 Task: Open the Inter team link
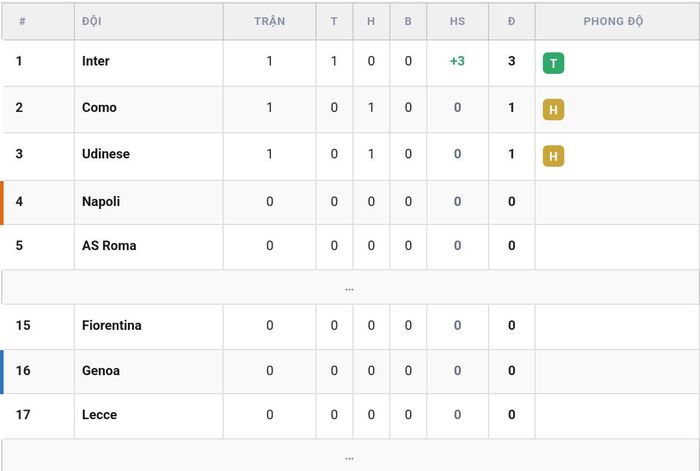(x=96, y=61)
